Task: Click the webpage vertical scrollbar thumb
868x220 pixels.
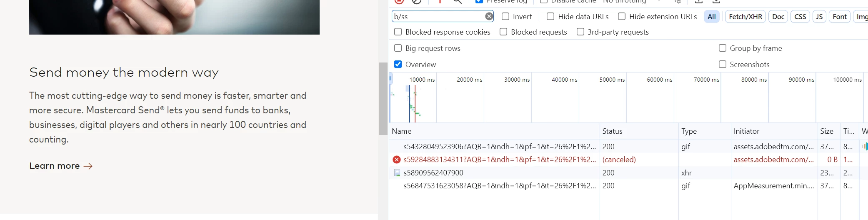Action: [383, 99]
